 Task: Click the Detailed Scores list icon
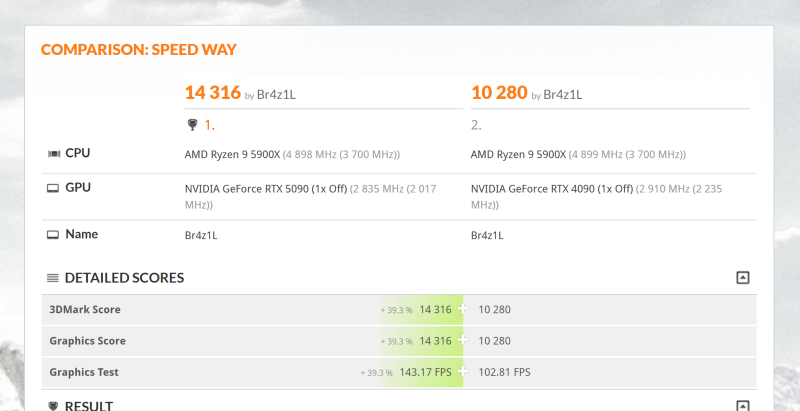pos(53,278)
